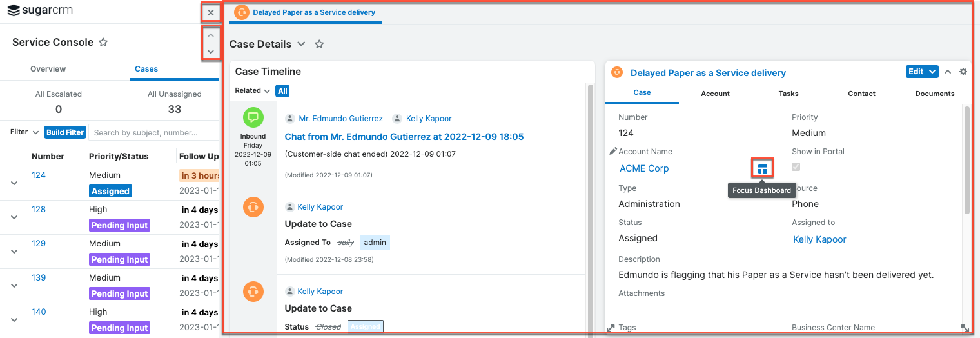The image size is (980, 338).
Task: Sort by the Priority/Status column header
Action: point(119,156)
